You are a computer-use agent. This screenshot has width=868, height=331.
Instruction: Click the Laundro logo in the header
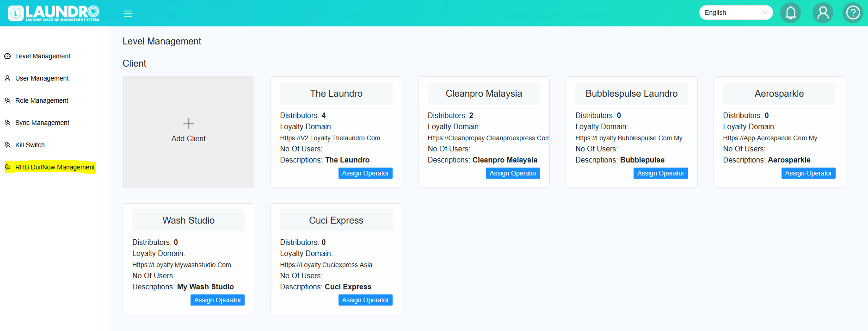(54, 13)
